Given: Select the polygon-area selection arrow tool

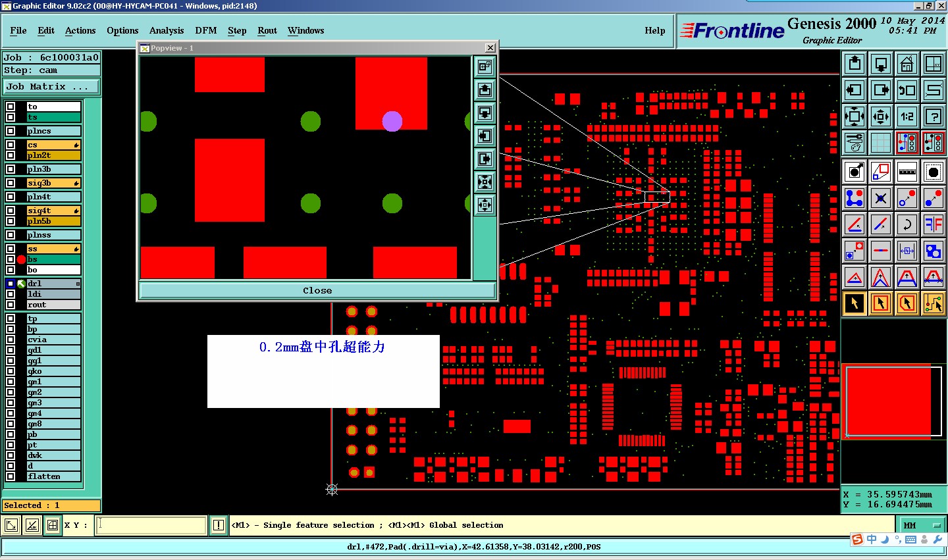Looking at the screenshot, I should 907,303.
